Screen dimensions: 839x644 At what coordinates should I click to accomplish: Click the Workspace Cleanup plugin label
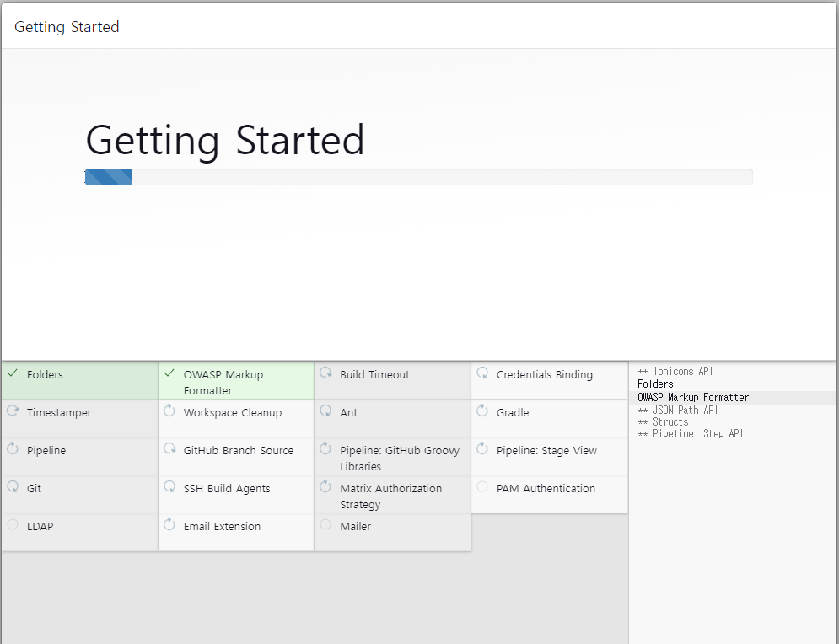point(233,413)
